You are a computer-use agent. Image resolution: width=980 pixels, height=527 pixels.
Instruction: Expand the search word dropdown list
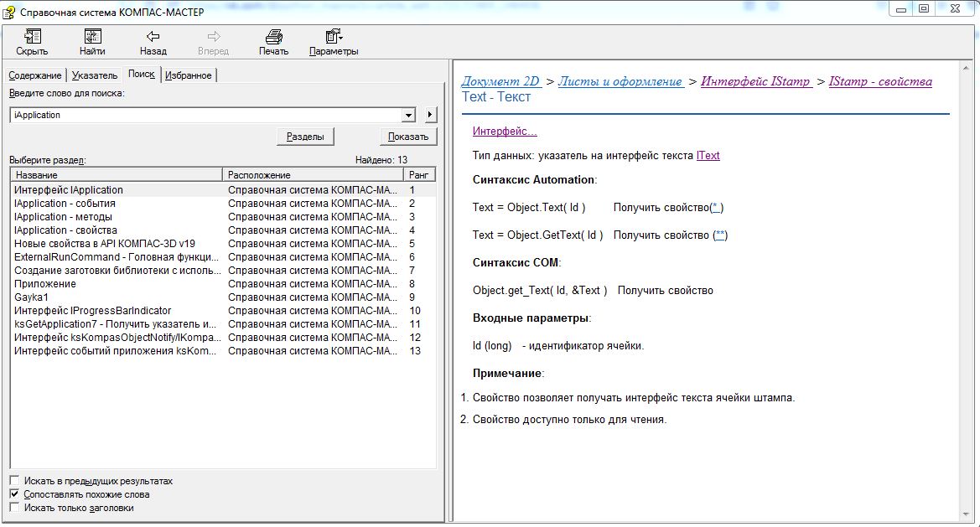pyautogui.click(x=409, y=115)
